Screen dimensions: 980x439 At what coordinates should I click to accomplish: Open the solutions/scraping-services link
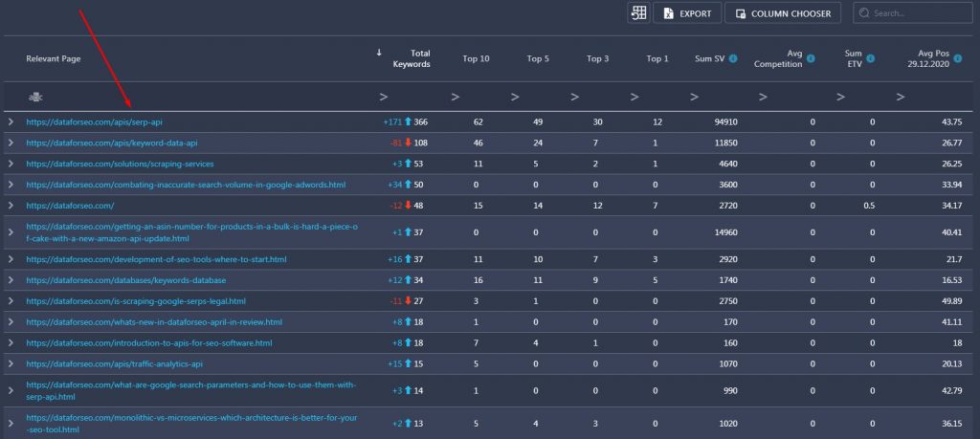120,164
